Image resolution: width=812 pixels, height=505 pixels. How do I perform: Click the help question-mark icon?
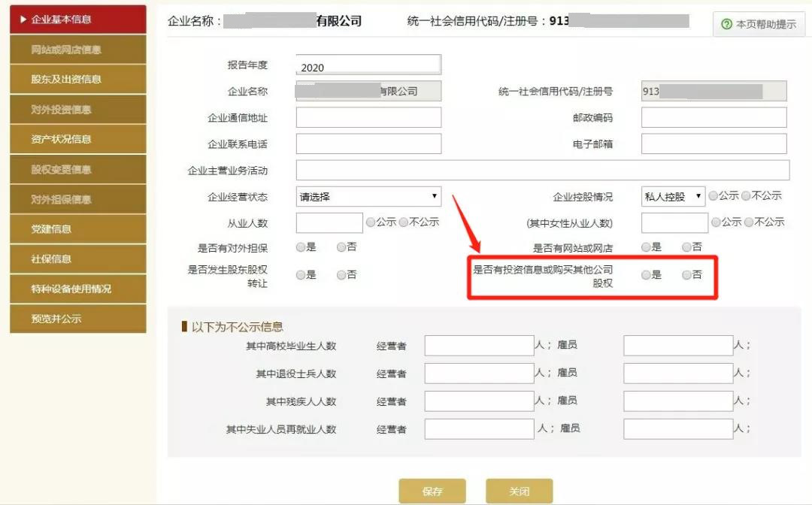[x=726, y=24]
